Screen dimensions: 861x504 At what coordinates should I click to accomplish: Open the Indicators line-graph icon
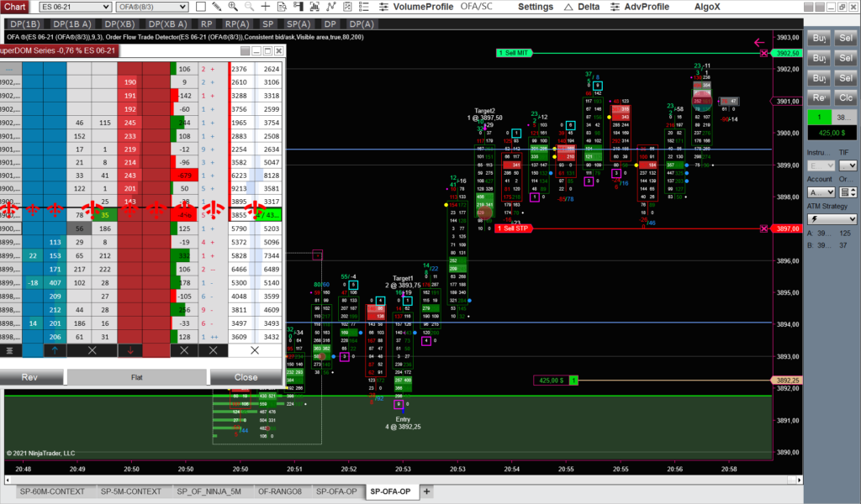(x=330, y=7)
